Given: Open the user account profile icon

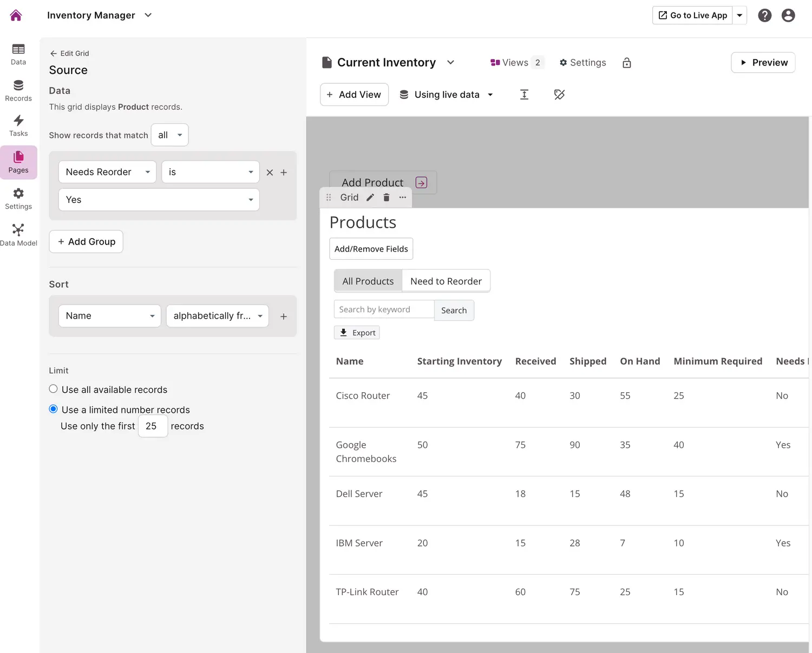Looking at the screenshot, I should [x=788, y=15].
